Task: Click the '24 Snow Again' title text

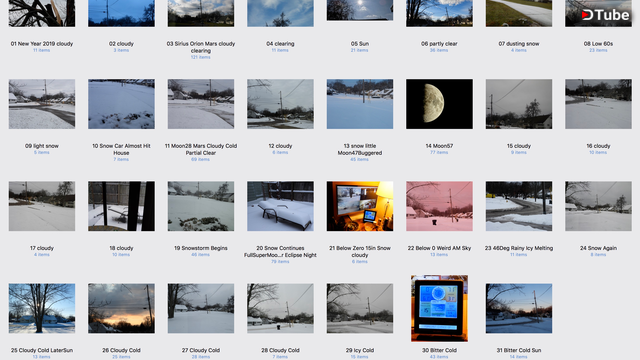Action: (x=598, y=248)
